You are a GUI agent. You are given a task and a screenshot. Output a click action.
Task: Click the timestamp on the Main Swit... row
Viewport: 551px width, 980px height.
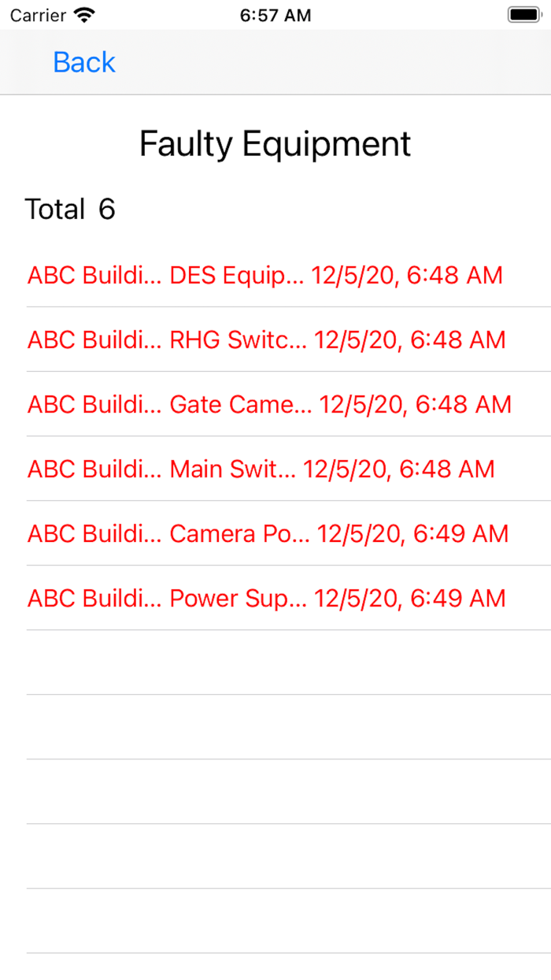click(x=399, y=469)
